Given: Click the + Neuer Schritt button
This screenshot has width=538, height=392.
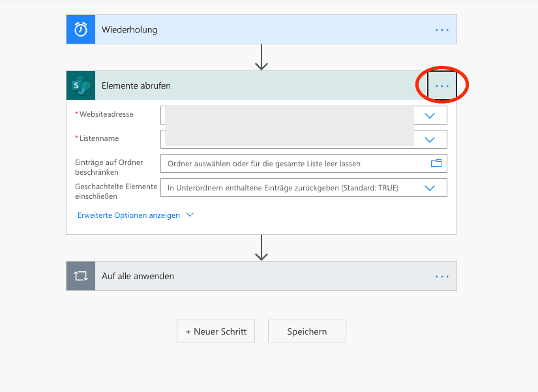Looking at the screenshot, I should coord(216,331).
